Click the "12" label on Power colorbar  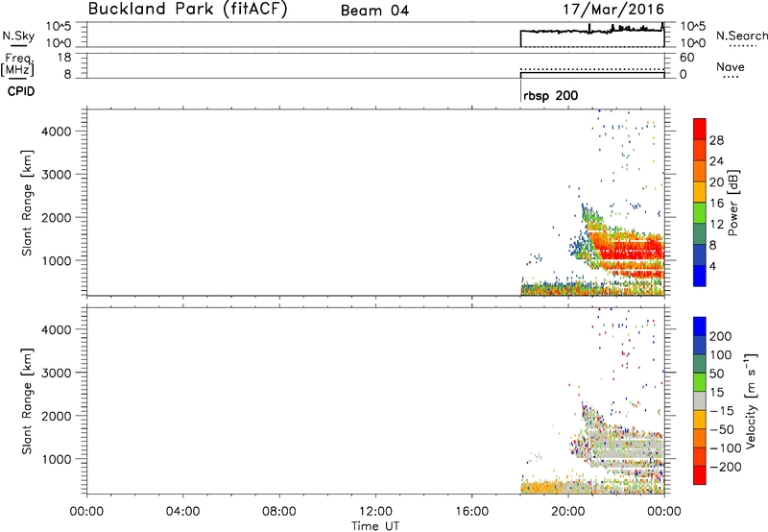(716, 225)
